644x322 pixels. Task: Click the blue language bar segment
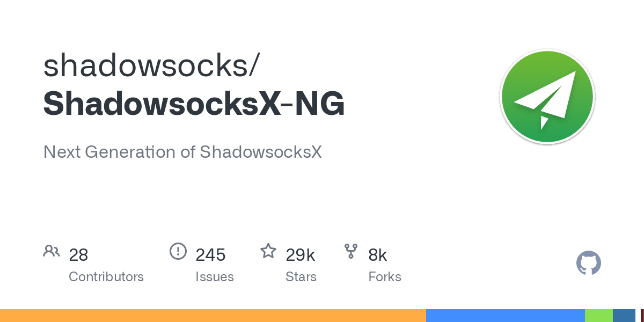pyautogui.click(x=505, y=316)
